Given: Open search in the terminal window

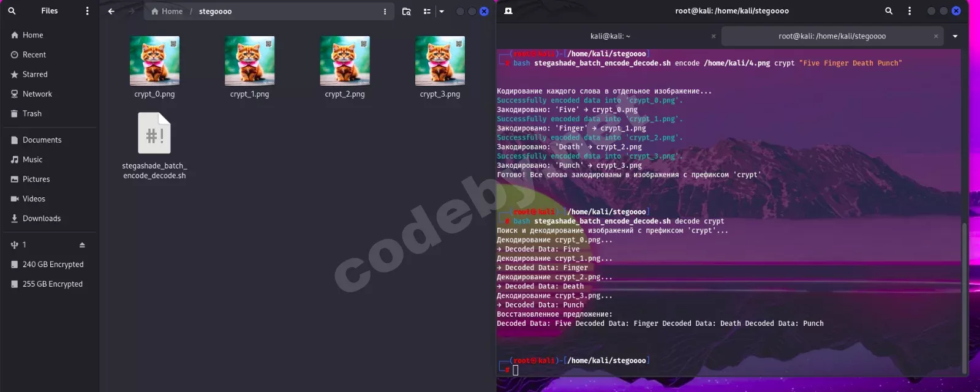Looking at the screenshot, I should click(x=889, y=11).
